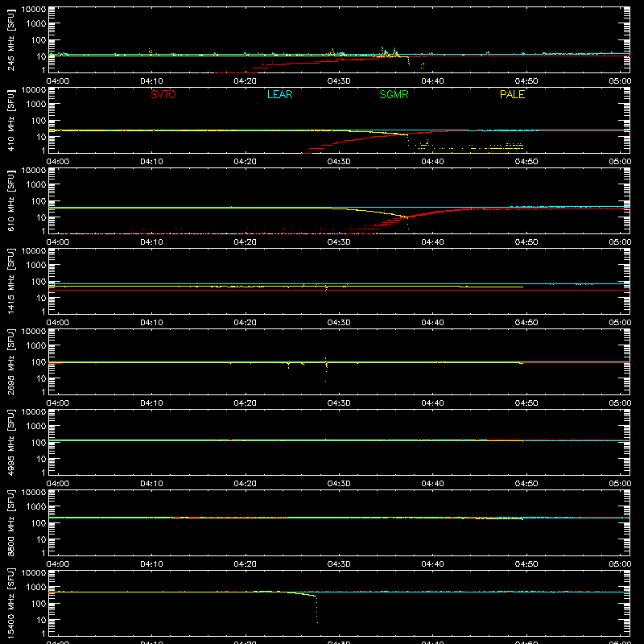This screenshot has height=644, width=644.
Task: Click 04:20 time label below 245 MHz plot
Action: [x=245, y=81]
